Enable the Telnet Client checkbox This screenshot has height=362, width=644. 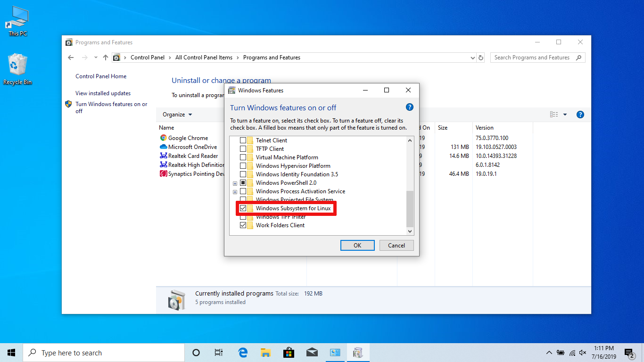(x=243, y=140)
